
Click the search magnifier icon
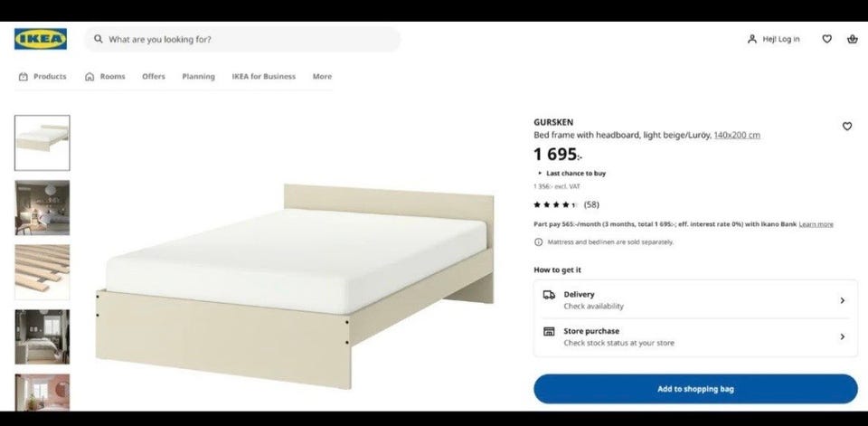99,39
